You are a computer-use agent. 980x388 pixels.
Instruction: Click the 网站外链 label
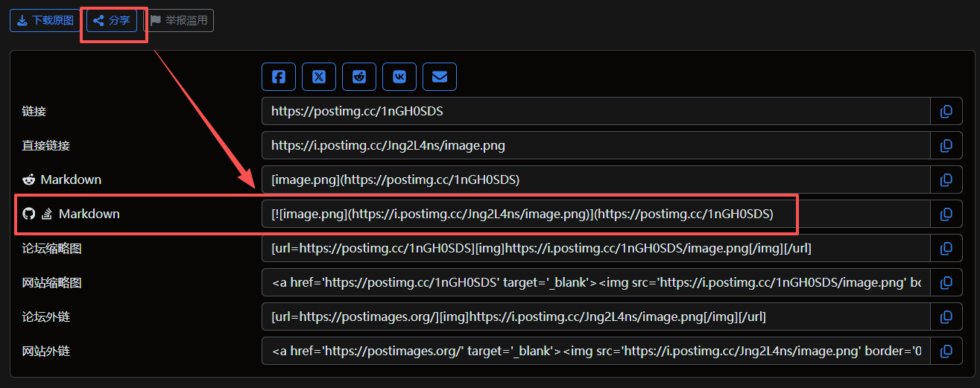click(46, 352)
